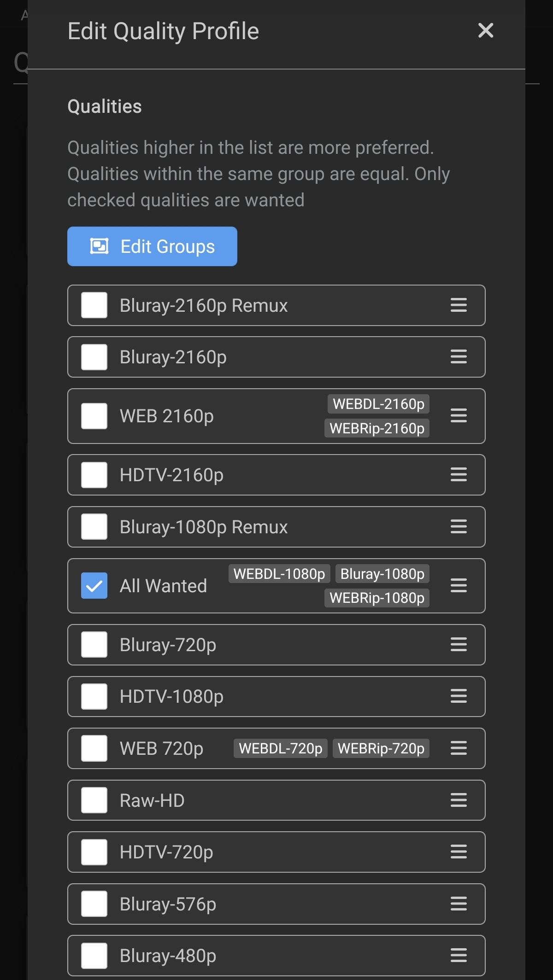The width and height of the screenshot is (553, 980).
Task: Enable the HDTV-720p quality checkbox
Action: pos(94,852)
